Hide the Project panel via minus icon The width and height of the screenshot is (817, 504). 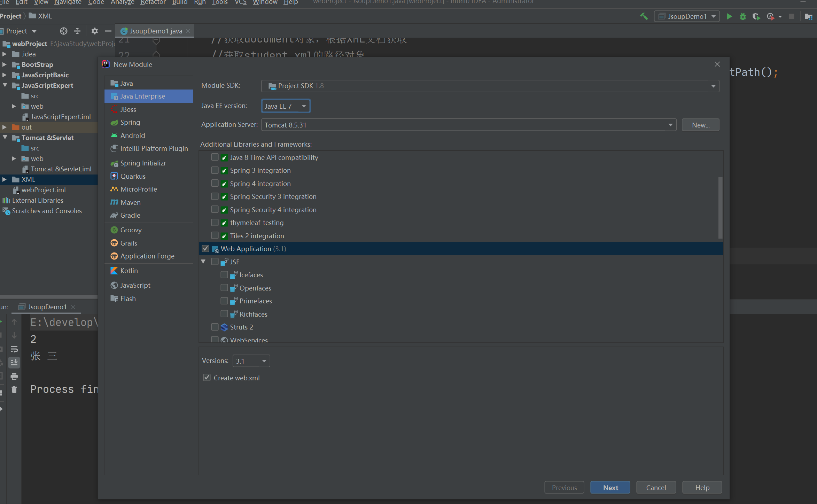pyautogui.click(x=108, y=31)
